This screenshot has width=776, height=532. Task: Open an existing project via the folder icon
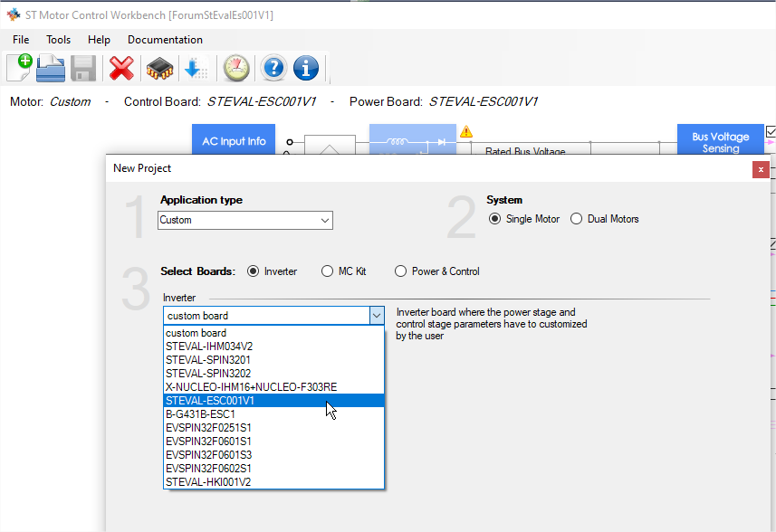coord(51,68)
